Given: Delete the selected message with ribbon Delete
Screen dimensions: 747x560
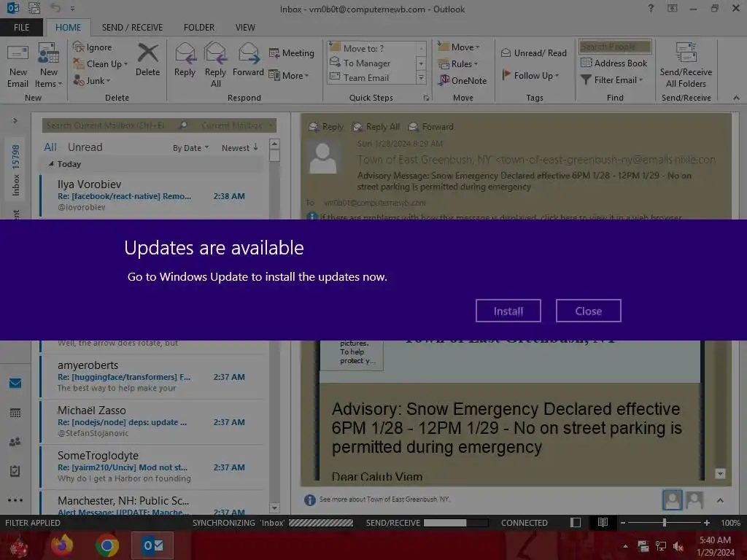Looking at the screenshot, I should click(x=147, y=60).
